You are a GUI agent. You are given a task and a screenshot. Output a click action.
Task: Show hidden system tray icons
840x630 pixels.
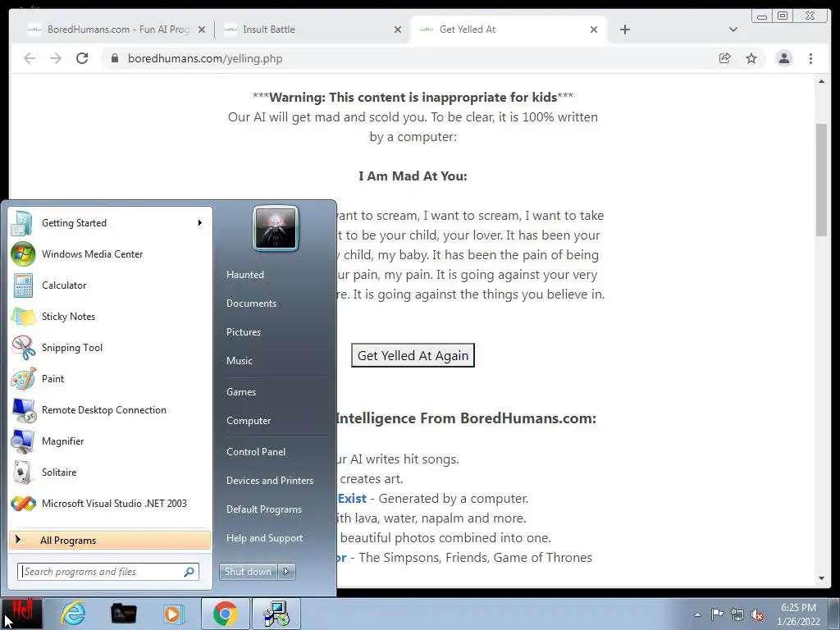[697, 614]
